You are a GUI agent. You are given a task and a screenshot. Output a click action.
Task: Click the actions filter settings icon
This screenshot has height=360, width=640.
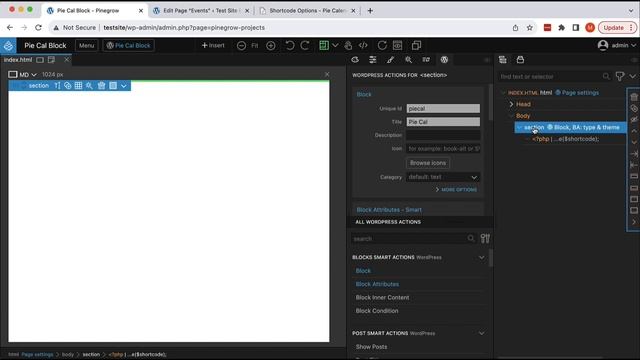pyautogui.click(x=485, y=238)
